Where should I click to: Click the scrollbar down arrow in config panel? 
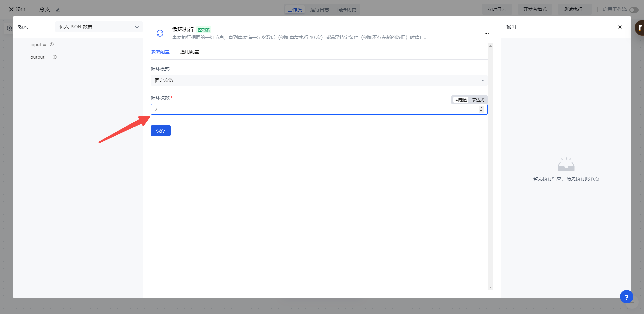490,287
